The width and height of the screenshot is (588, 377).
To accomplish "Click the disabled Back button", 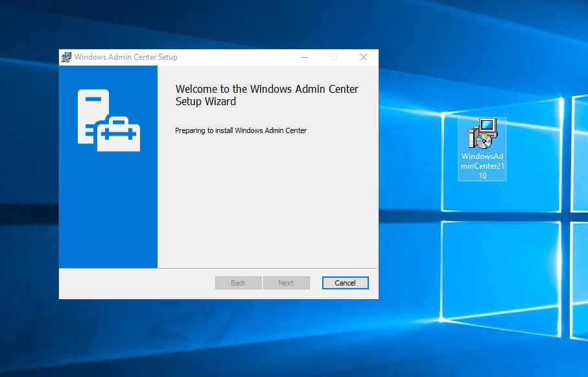I will point(238,282).
